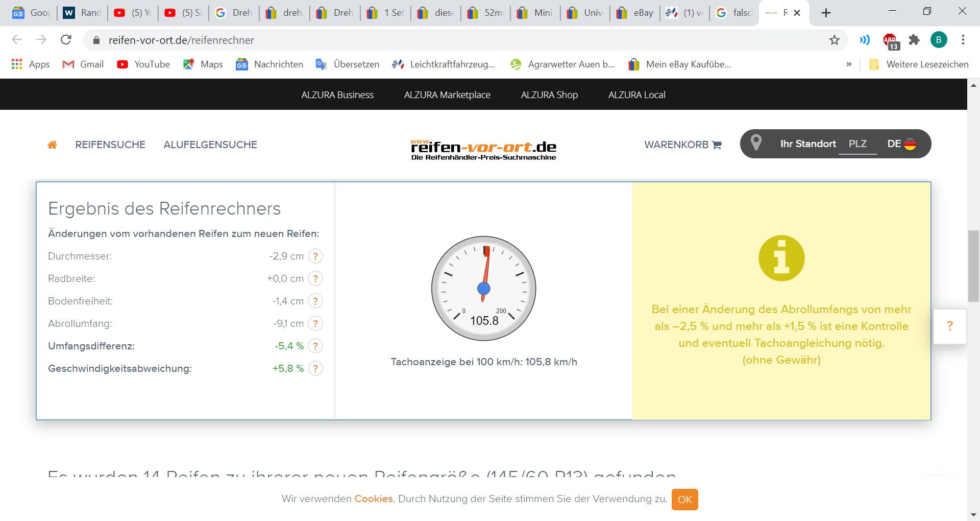Open the Extensions puzzle icon
Screen dimensions: 980x521
click(914, 40)
